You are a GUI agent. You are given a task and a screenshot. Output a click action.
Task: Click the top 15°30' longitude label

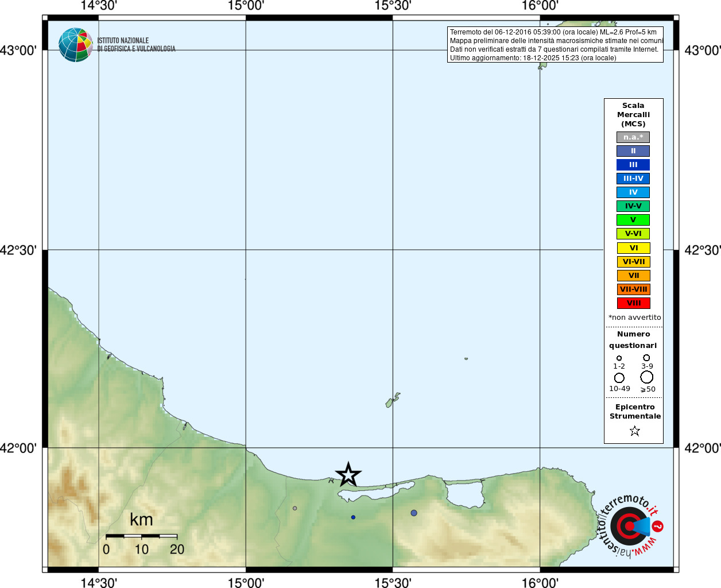tap(393, 6)
